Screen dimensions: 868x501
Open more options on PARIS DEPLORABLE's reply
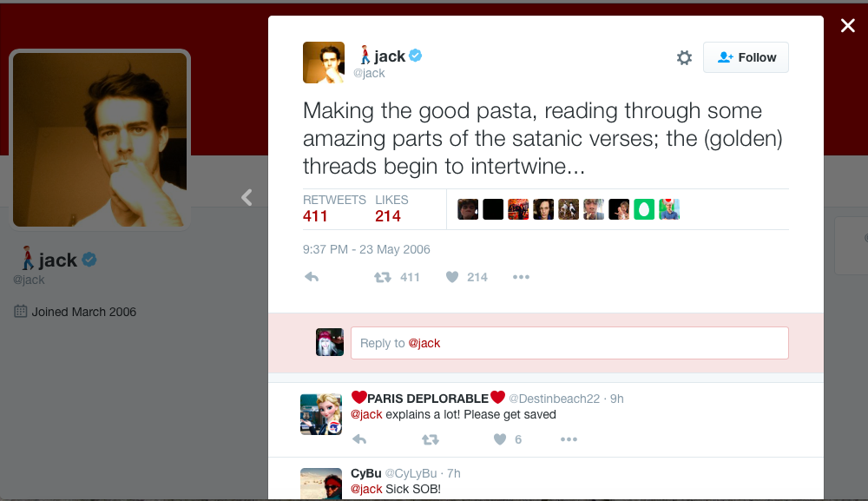[569, 439]
